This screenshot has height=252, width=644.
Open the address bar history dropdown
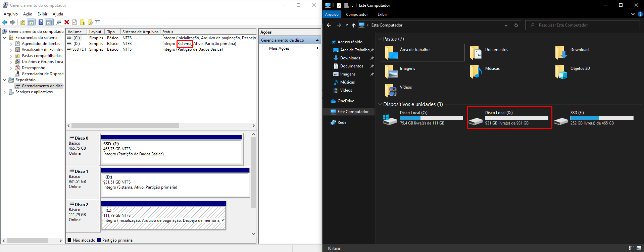coord(506,25)
